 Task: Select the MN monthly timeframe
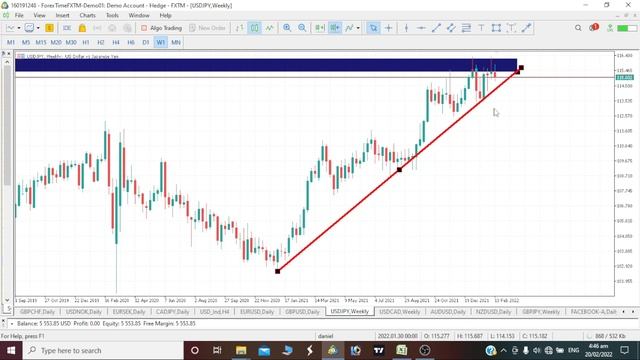(x=176, y=42)
